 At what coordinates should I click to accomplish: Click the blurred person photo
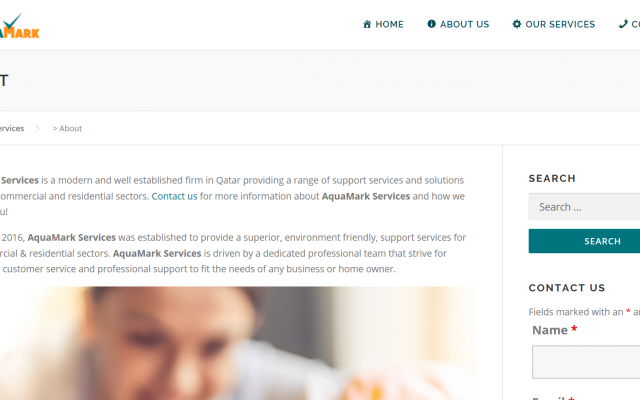238,343
